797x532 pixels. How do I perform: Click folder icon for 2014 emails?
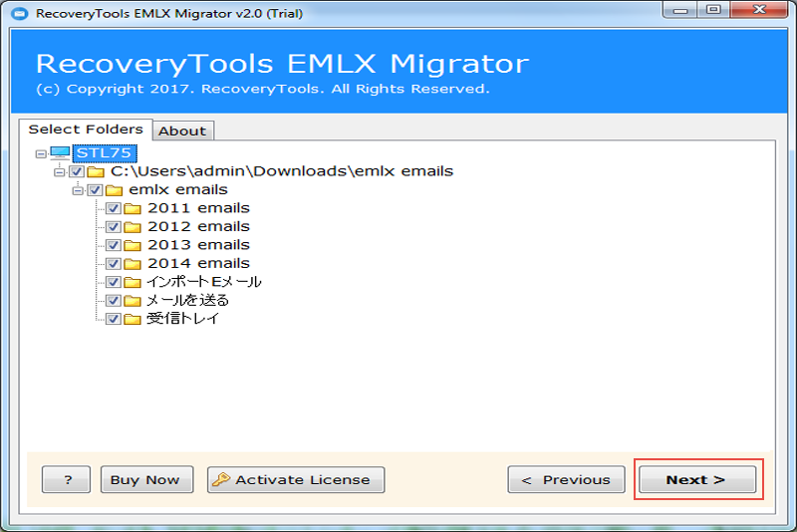(x=133, y=264)
